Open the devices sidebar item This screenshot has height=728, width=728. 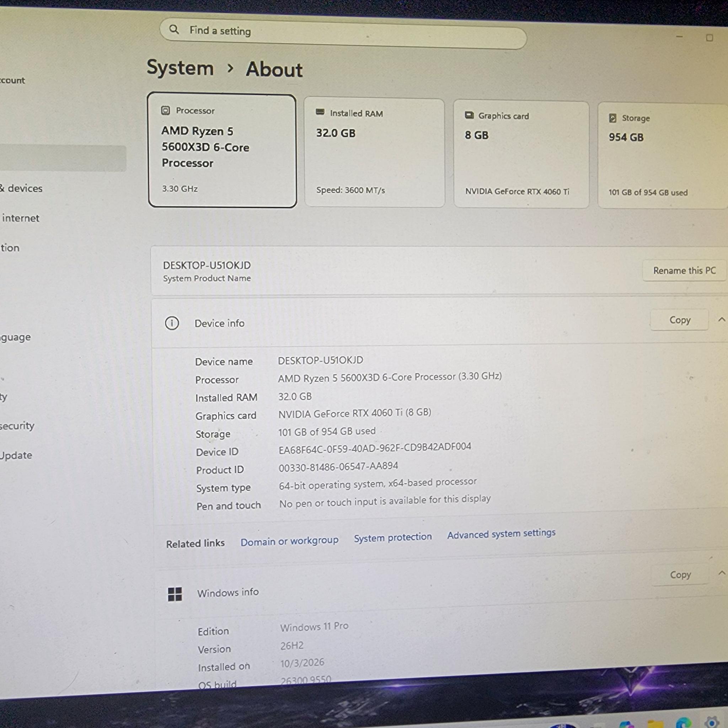coord(21,188)
